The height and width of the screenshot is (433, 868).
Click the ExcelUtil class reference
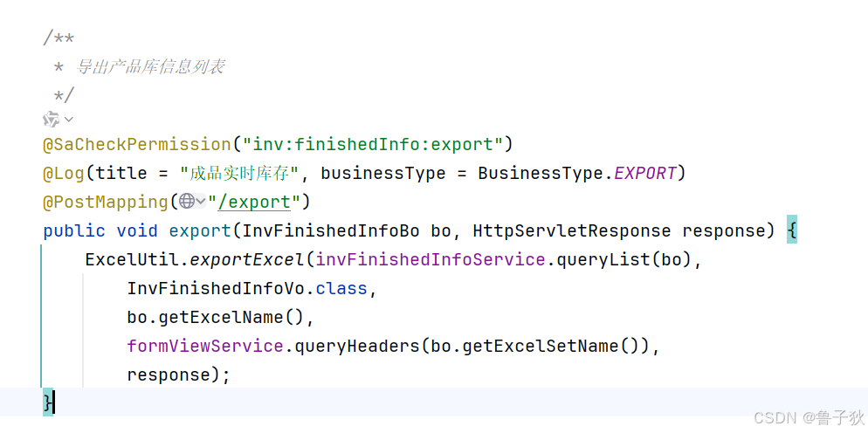132,259
